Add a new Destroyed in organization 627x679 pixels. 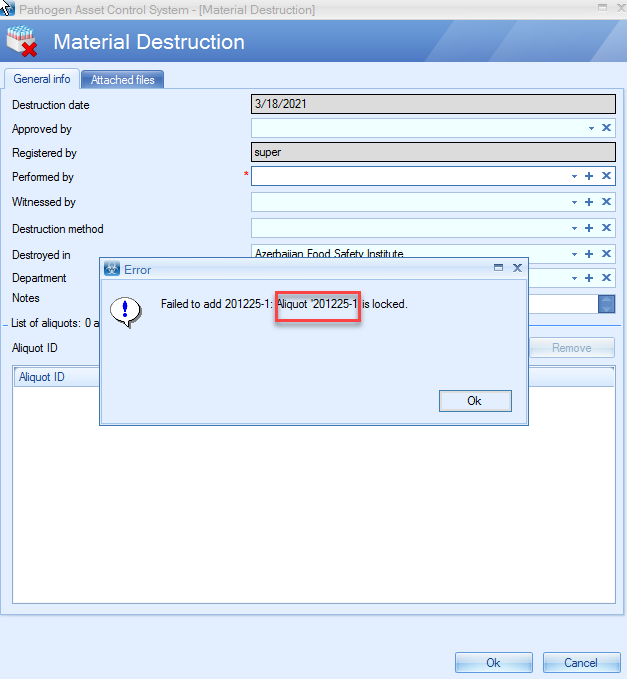click(590, 254)
